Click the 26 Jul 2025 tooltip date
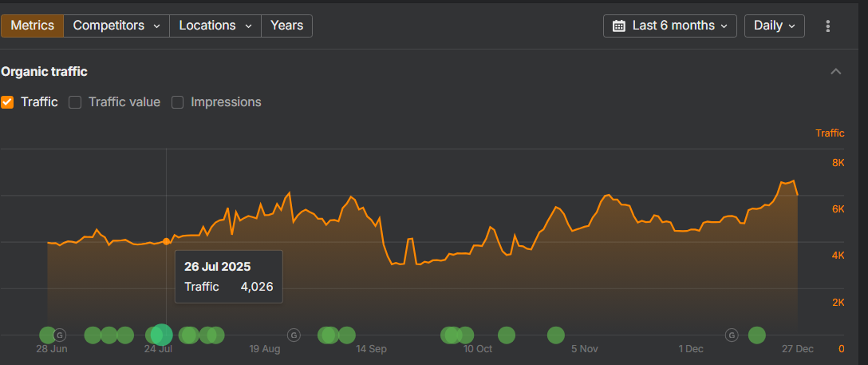This screenshot has height=365, width=868. point(218,267)
